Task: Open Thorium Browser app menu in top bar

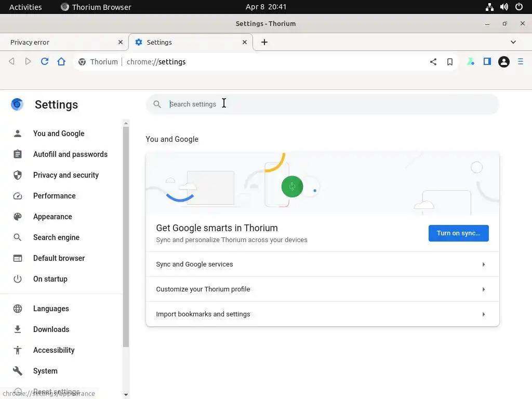Action: point(96,7)
